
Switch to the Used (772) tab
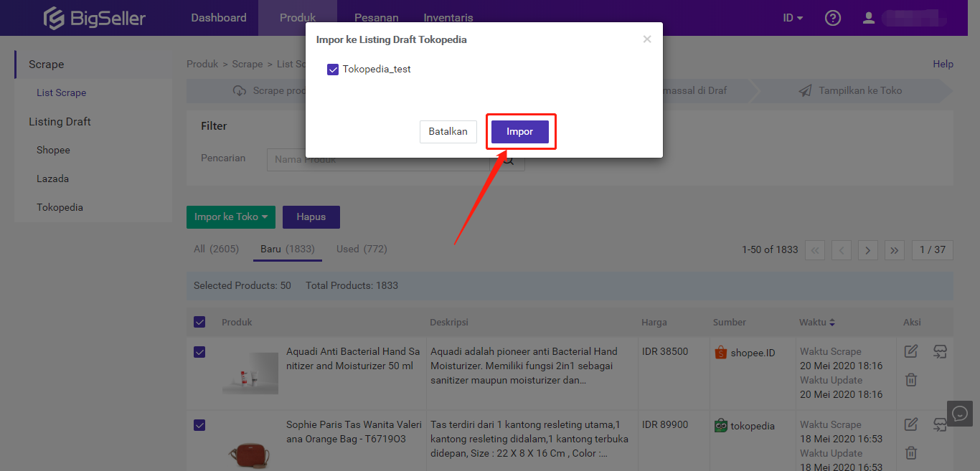[x=362, y=249]
